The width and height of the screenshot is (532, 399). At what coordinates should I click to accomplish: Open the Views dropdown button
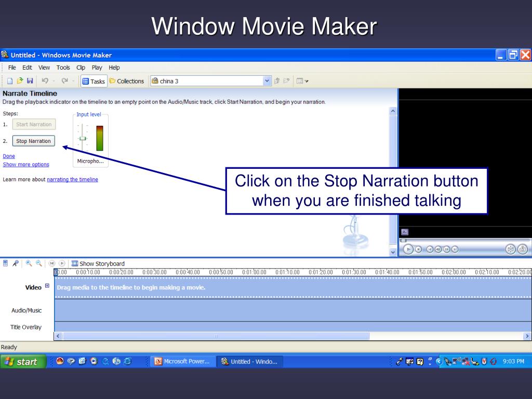[302, 81]
